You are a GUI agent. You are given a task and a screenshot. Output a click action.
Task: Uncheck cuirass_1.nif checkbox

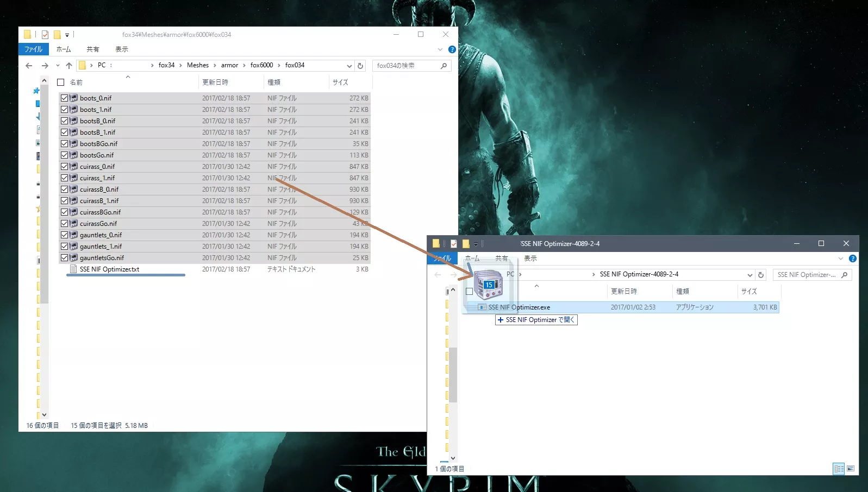(64, 178)
